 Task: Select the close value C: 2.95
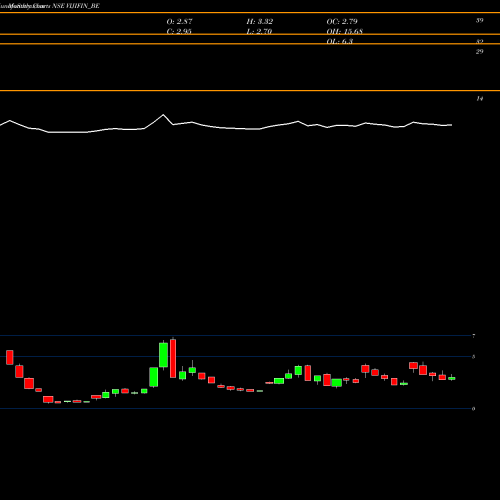pyautogui.click(x=179, y=31)
